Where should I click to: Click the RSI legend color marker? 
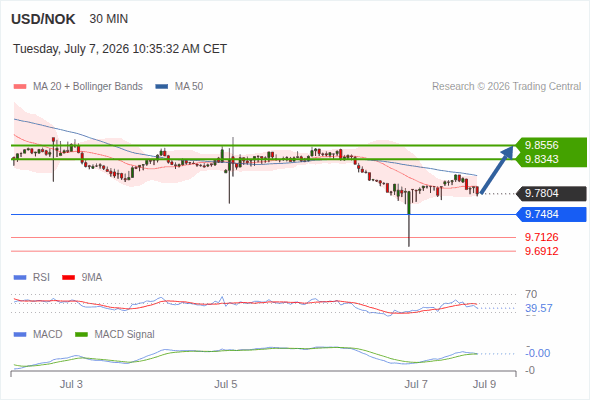(x=20, y=278)
